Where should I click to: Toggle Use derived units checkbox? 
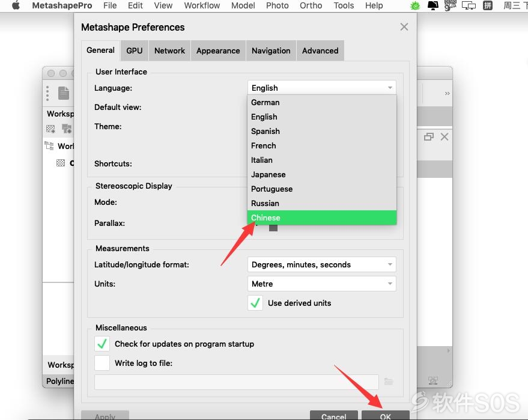pos(255,303)
